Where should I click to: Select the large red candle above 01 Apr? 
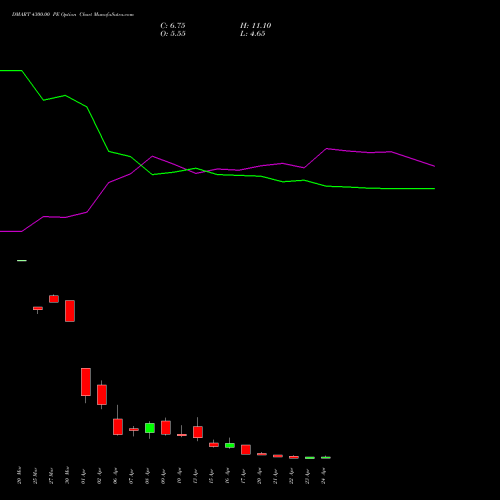[86, 382]
